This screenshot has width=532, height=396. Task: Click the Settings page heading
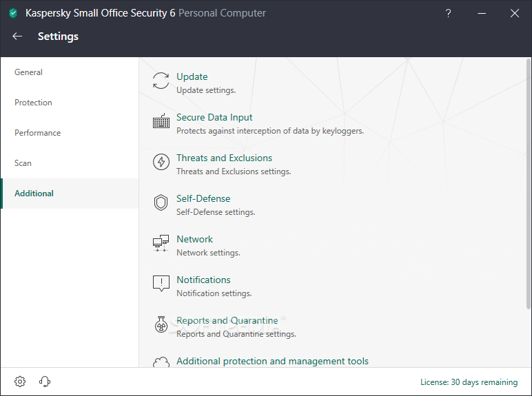click(58, 37)
